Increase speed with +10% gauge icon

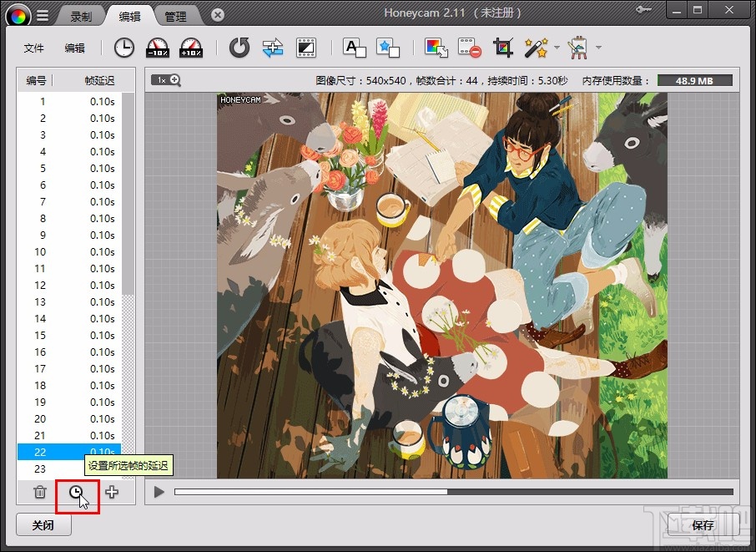click(x=191, y=48)
